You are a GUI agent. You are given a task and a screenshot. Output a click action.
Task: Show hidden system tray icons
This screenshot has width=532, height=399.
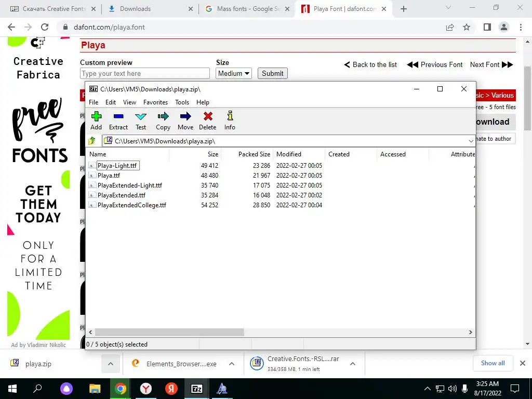428,389
